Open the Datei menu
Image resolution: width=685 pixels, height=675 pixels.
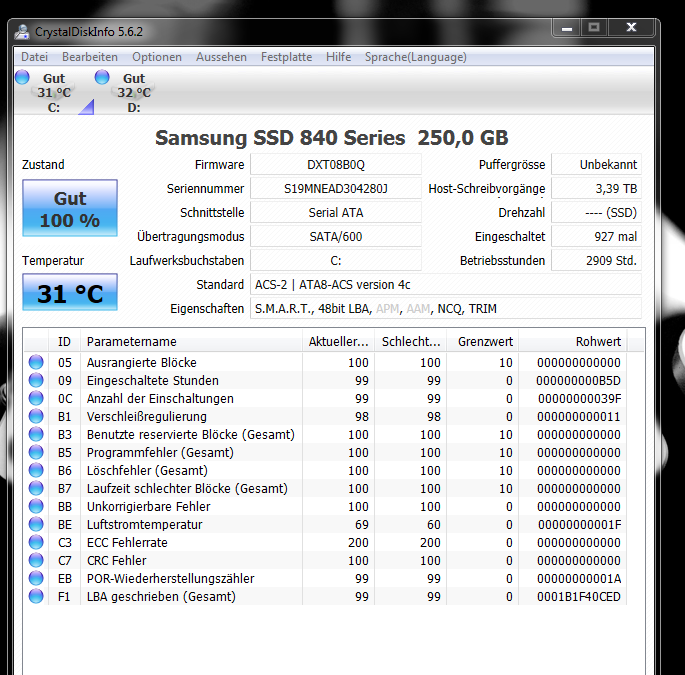coord(34,57)
